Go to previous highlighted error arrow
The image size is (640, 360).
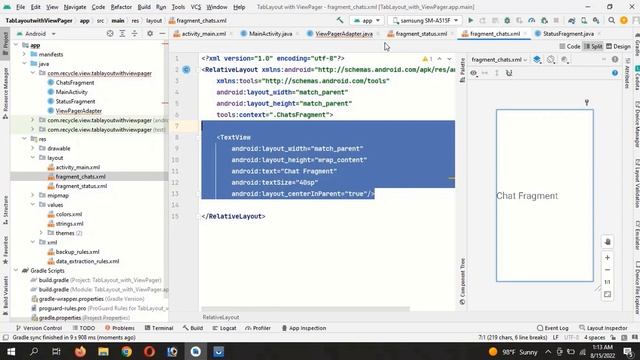coord(440,59)
